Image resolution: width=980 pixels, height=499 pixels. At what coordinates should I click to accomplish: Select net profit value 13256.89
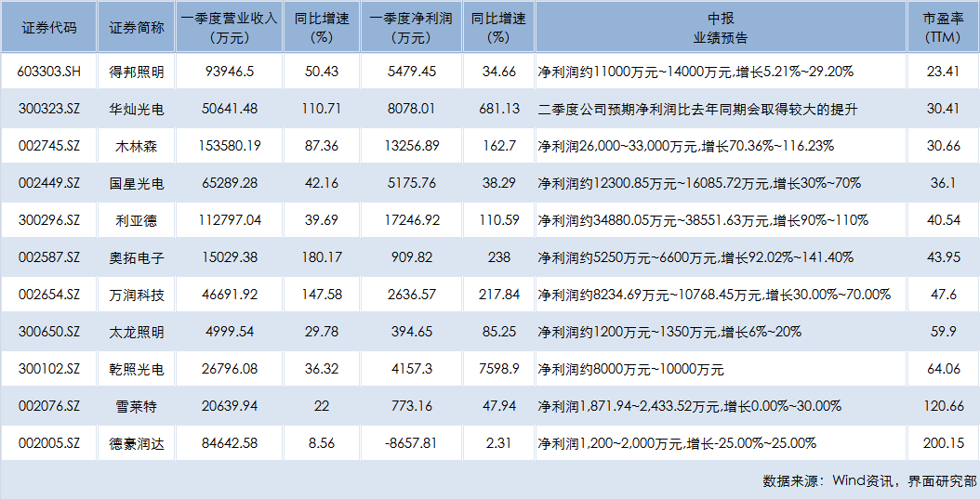[x=411, y=146]
